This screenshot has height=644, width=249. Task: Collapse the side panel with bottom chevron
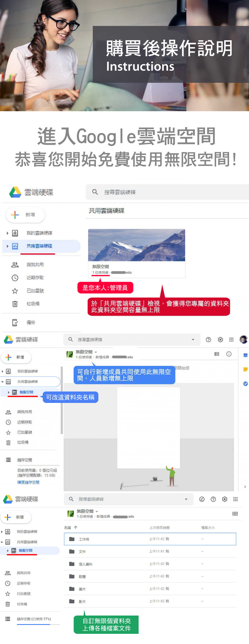click(x=245, y=487)
